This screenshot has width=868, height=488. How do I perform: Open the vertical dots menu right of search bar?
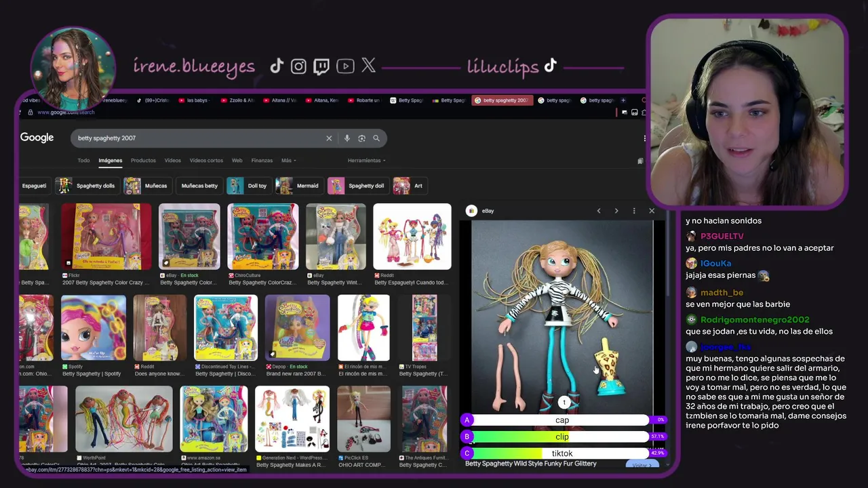(644, 138)
